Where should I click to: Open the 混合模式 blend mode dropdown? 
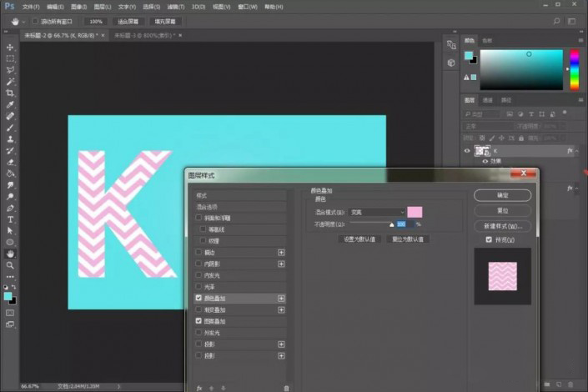(377, 213)
